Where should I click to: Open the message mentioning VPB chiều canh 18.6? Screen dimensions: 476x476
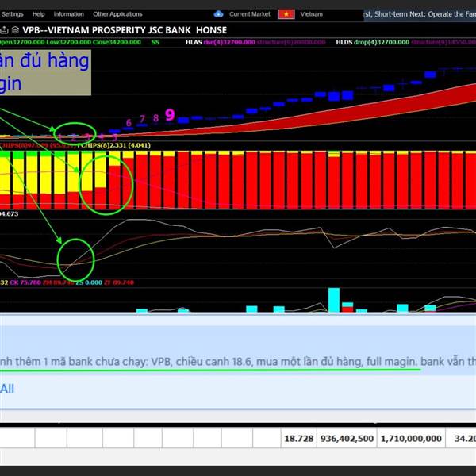pyautogui.click(x=238, y=362)
